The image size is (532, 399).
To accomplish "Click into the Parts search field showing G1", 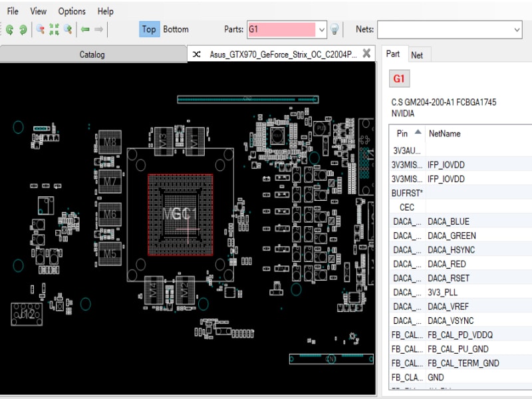I will (x=281, y=29).
